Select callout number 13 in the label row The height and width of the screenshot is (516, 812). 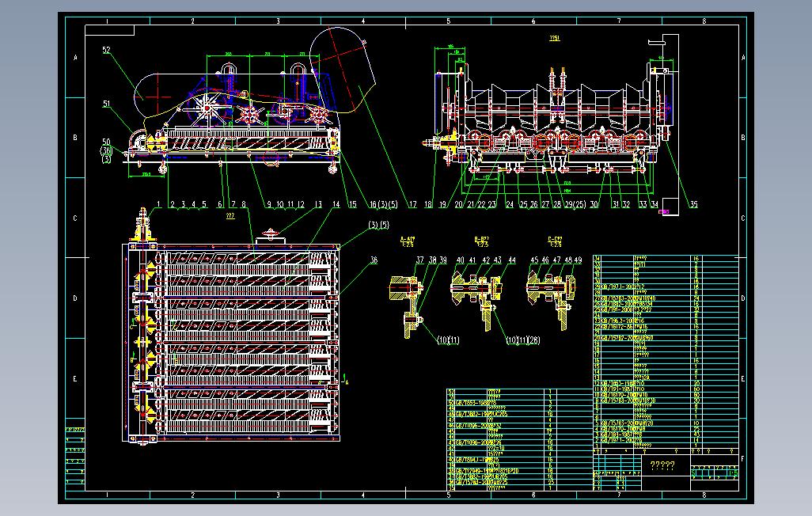tap(318, 205)
